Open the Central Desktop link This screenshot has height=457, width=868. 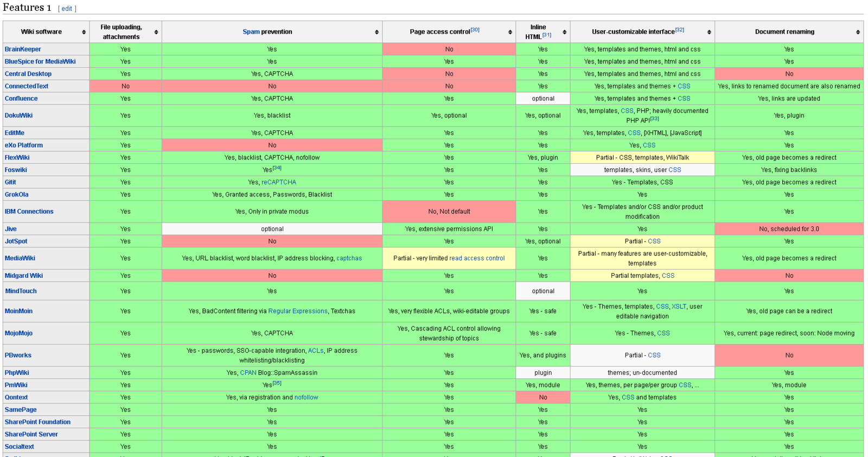[28, 74]
